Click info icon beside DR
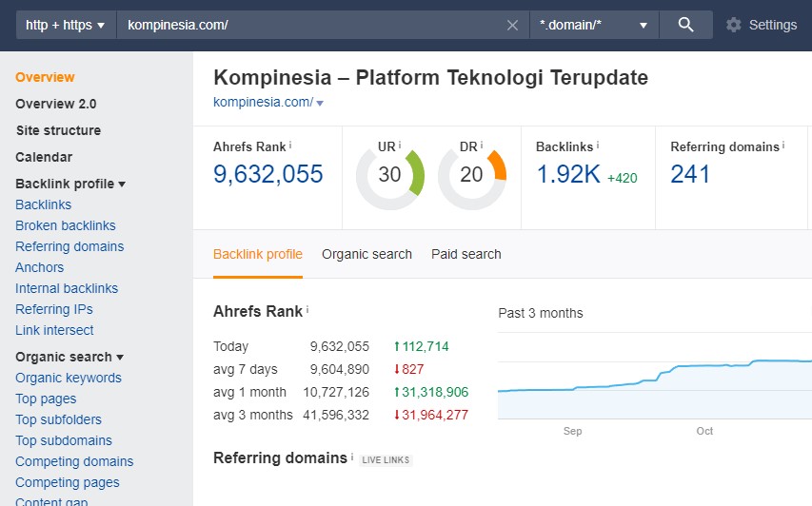 pos(482,146)
